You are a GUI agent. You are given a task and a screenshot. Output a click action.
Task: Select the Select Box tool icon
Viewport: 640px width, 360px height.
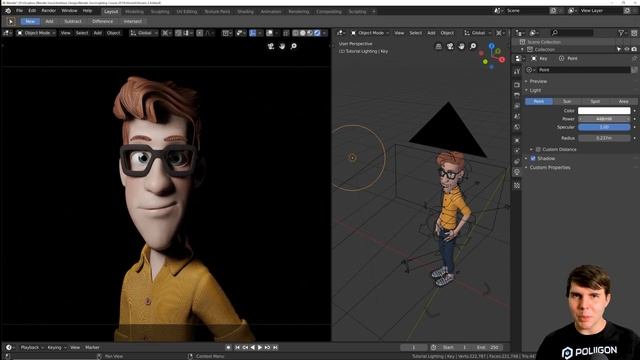pyautogui.click(x=11, y=21)
